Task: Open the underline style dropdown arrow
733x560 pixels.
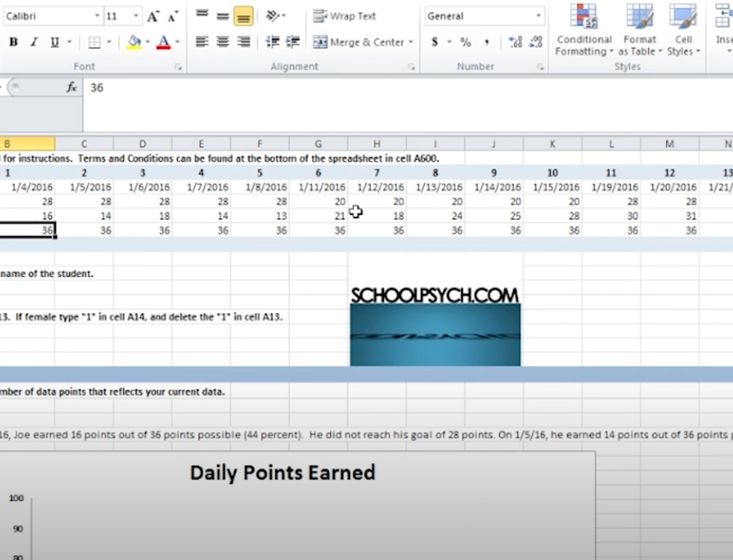Action: 69,42
